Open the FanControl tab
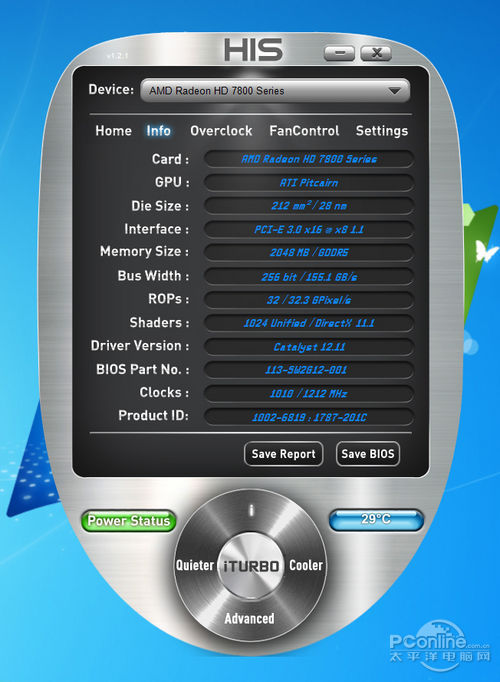The width and height of the screenshot is (500, 682). click(304, 130)
